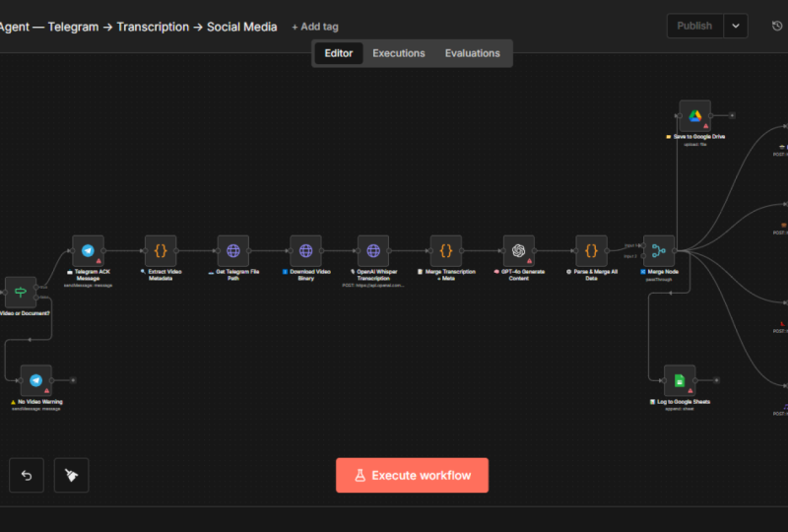Select the Merge Node icon
Screen dimensions: 788x532
coord(659,250)
